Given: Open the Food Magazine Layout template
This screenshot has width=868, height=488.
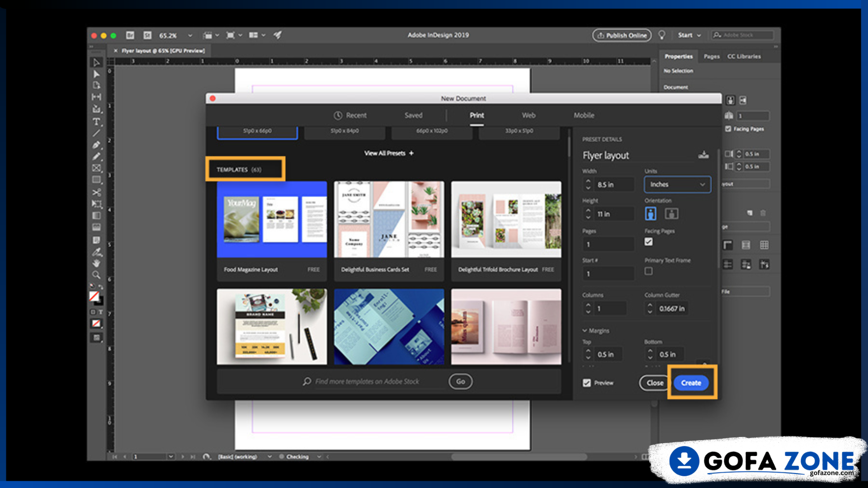Looking at the screenshot, I should (x=272, y=231).
